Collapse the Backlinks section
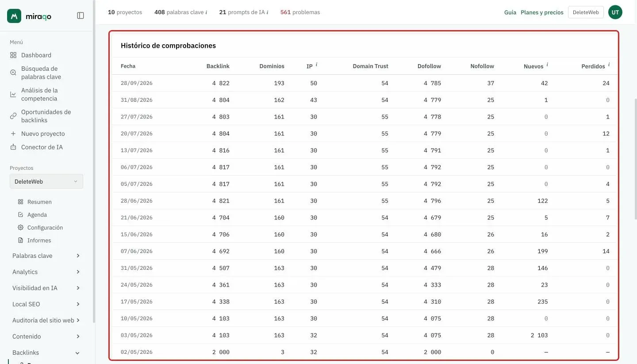637x364 pixels. click(46, 353)
